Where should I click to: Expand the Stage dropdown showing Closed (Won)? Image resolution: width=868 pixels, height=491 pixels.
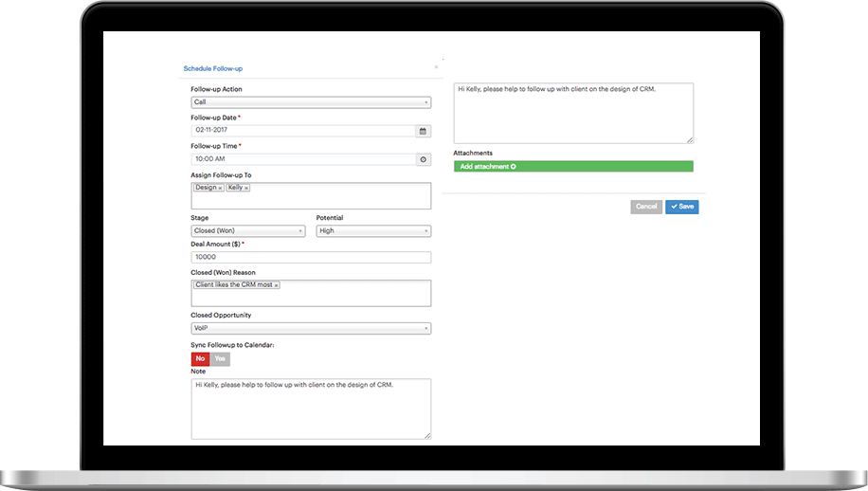pyautogui.click(x=247, y=230)
